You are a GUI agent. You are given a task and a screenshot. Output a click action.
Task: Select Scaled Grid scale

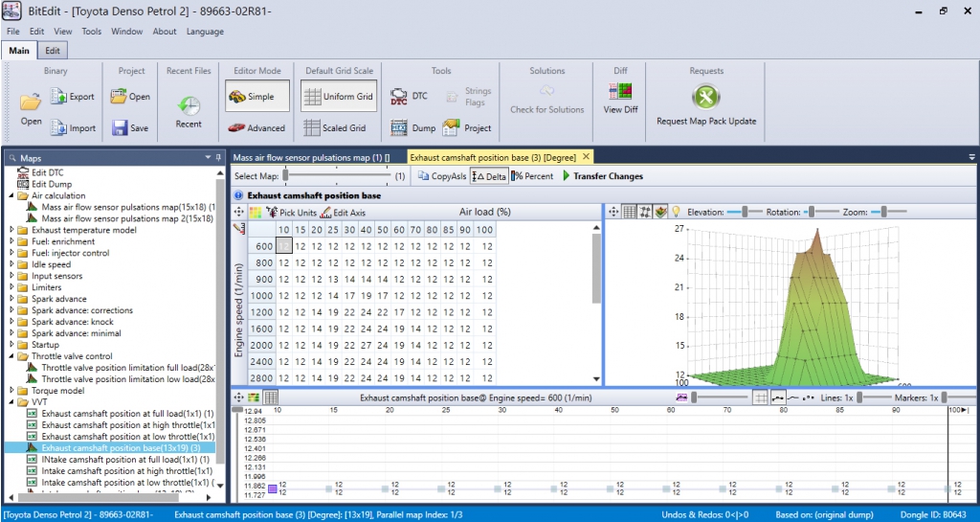(x=335, y=127)
